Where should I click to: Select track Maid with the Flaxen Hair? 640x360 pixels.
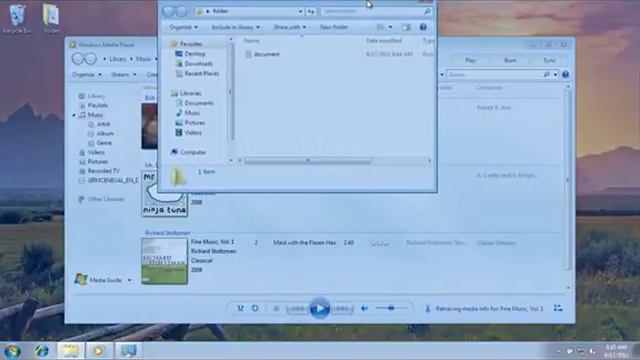click(304, 242)
